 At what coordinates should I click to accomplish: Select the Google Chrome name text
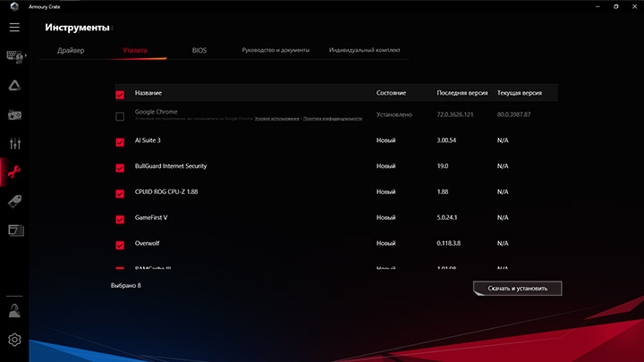click(x=156, y=112)
